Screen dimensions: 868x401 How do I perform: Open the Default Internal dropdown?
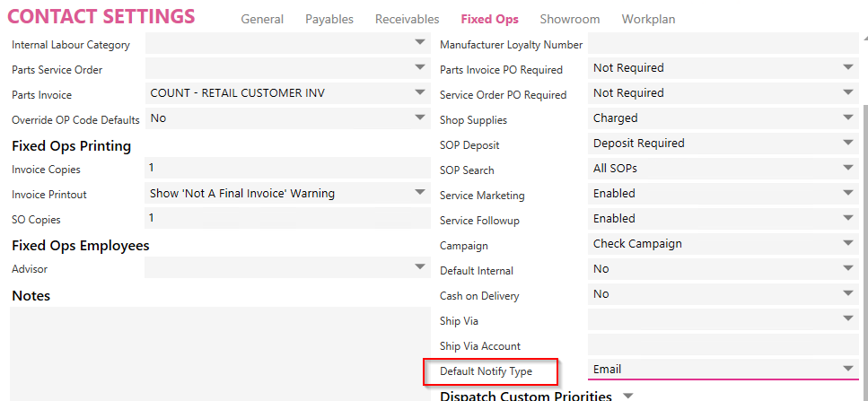723,269
